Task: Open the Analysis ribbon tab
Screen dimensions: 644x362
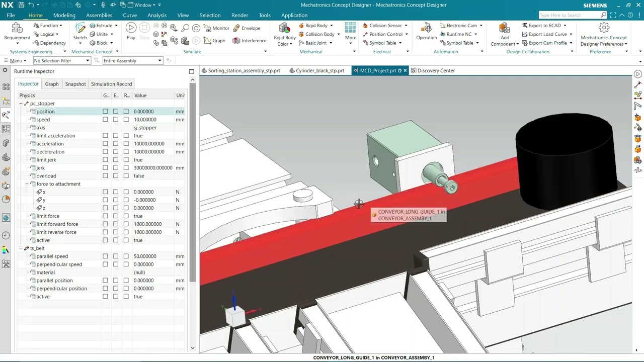Action: pos(157,15)
